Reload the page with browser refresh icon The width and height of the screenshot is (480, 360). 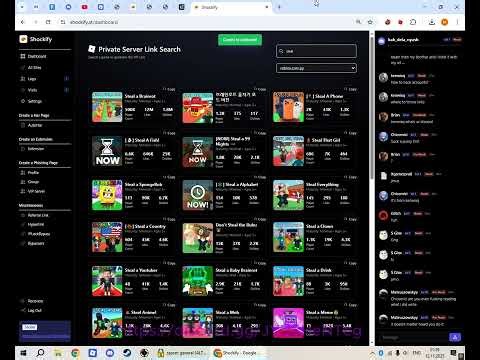pos(48,22)
